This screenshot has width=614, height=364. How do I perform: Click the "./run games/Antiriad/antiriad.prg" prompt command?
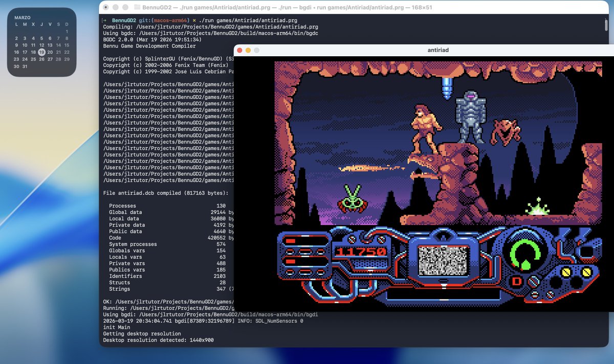pyautogui.click(x=248, y=20)
